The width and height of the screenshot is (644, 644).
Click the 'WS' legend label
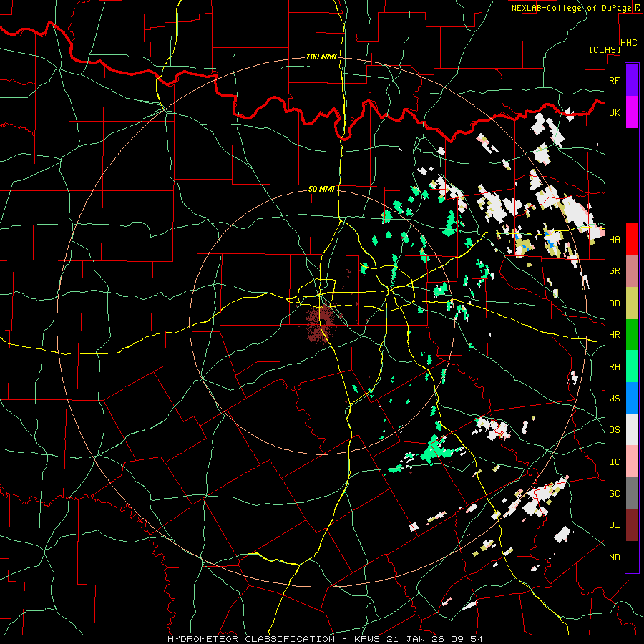pyautogui.click(x=614, y=398)
